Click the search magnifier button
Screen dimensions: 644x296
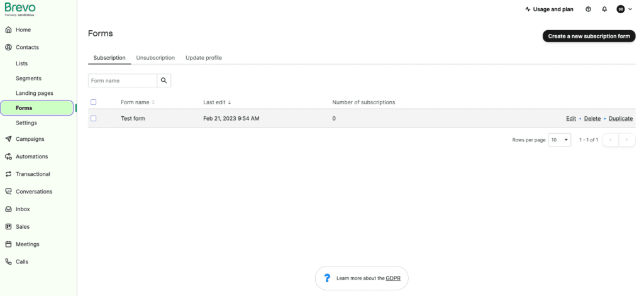coord(164,80)
